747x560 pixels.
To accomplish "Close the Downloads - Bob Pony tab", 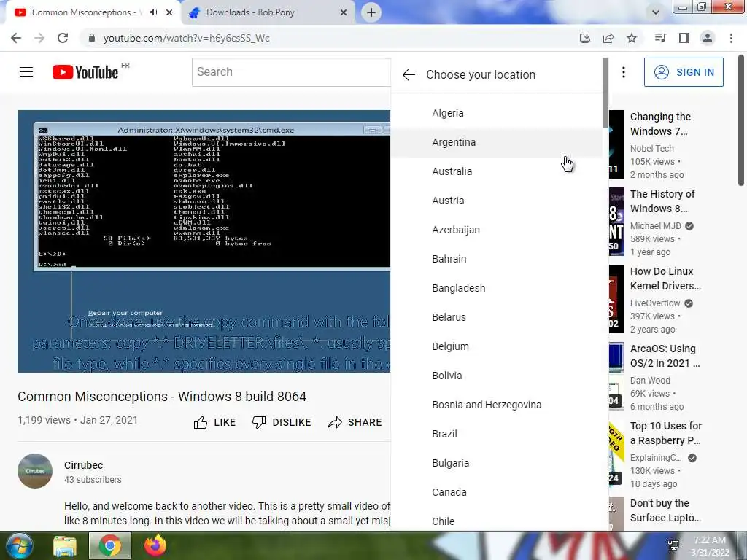I will [344, 12].
